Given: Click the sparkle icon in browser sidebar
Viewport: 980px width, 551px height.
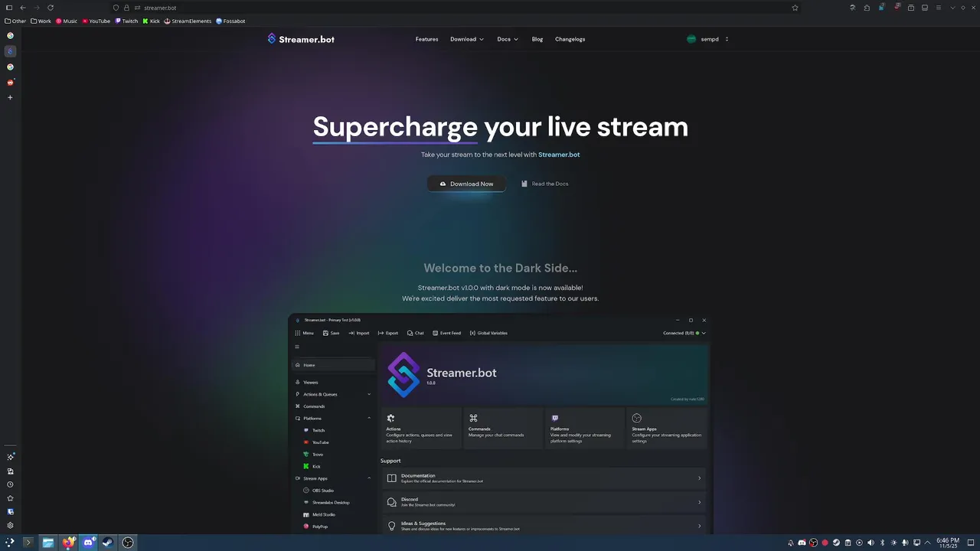Looking at the screenshot, I should coord(10,457).
